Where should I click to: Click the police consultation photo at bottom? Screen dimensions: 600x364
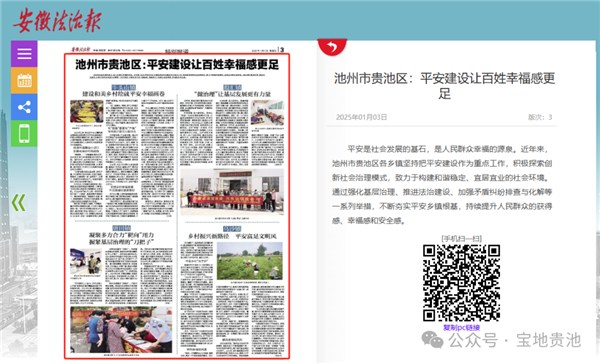[x=121, y=330]
